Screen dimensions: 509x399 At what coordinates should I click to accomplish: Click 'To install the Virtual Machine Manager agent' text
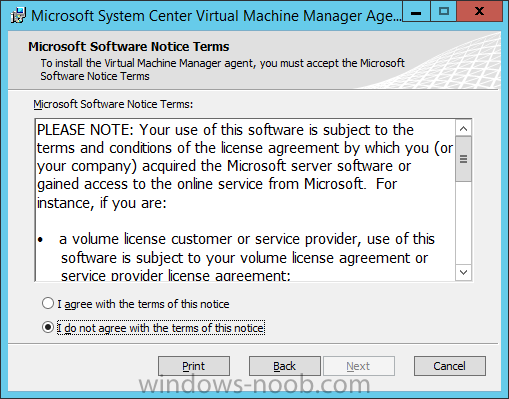pyautogui.click(x=222, y=69)
